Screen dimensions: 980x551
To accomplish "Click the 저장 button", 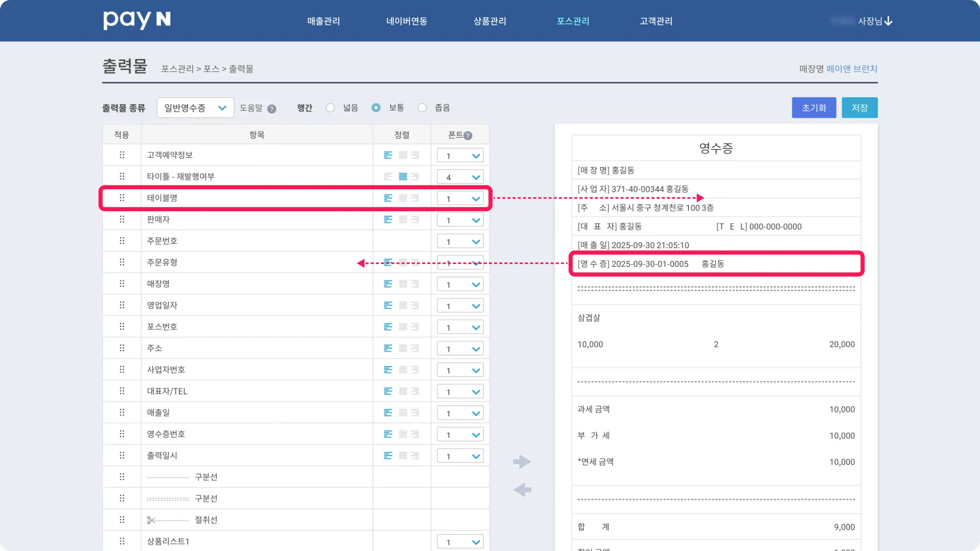I will point(859,108).
